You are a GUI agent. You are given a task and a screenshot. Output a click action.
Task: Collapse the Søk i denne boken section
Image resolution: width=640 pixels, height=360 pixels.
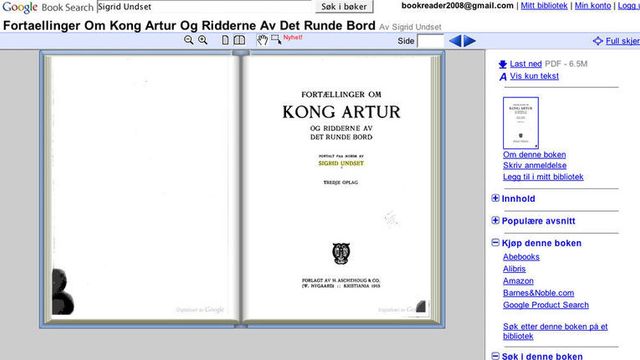click(495, 356)
